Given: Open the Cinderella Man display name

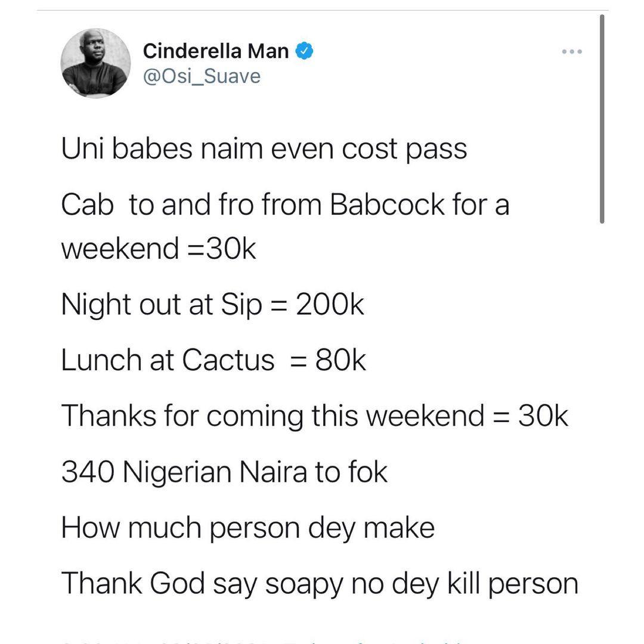Looking at the screenshot, I should [x=216, y=52].
